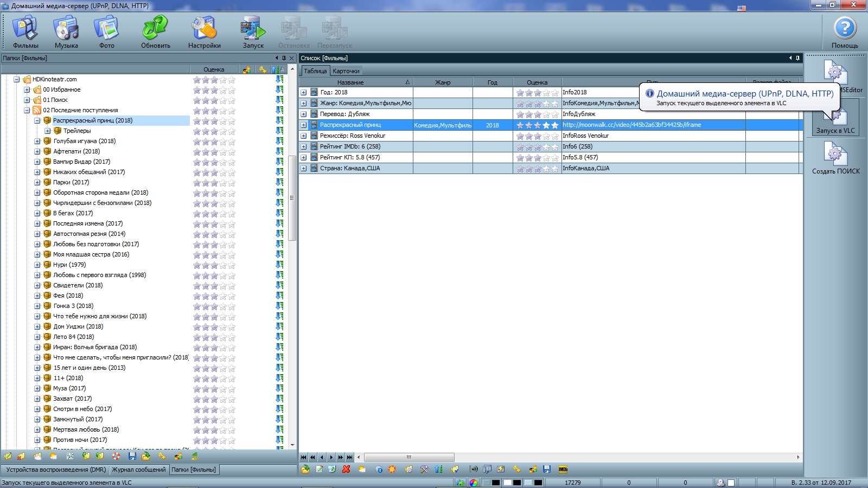Collapse the 02 Последние поступления folder

pyautogui.click(x=27, y=110)
